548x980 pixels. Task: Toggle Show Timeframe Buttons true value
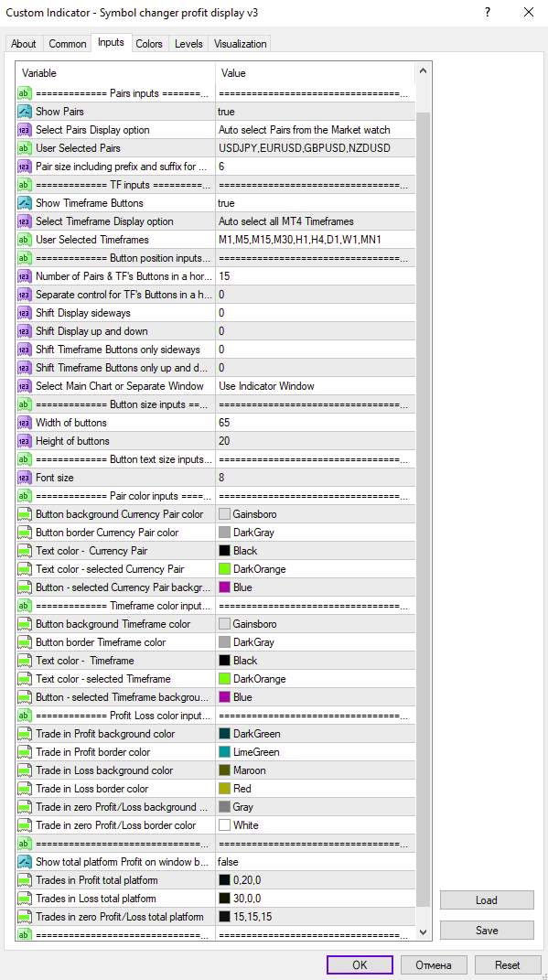click(315, 203)
